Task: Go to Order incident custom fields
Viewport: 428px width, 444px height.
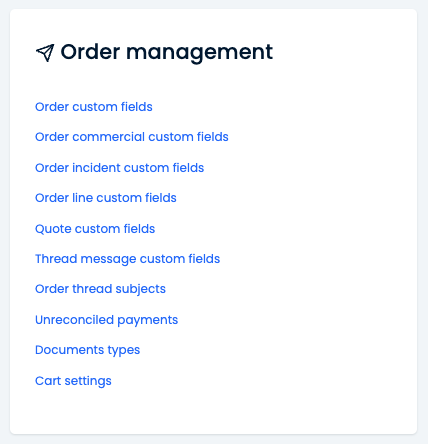Action: click(119, 168)
